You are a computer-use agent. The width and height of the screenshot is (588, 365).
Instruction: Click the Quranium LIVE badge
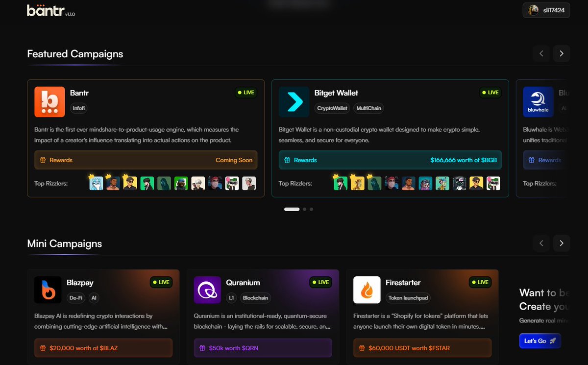(x=320, y=282)
